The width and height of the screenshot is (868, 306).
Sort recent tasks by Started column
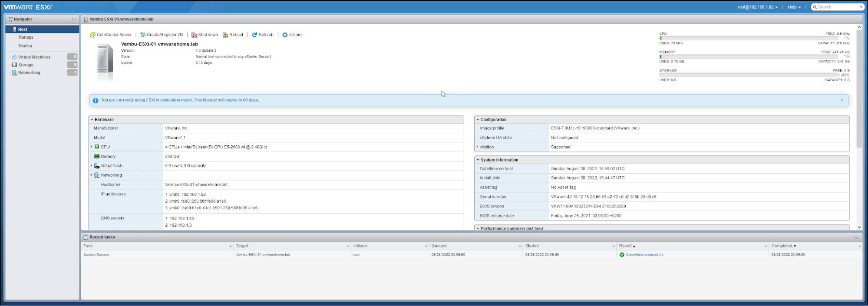[x=532, y=246]
